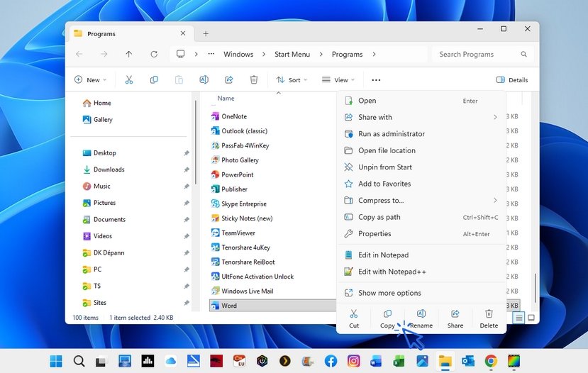588x373 pixels.
Task: Expand the Sort dropdown
Action: pos(291,80)
